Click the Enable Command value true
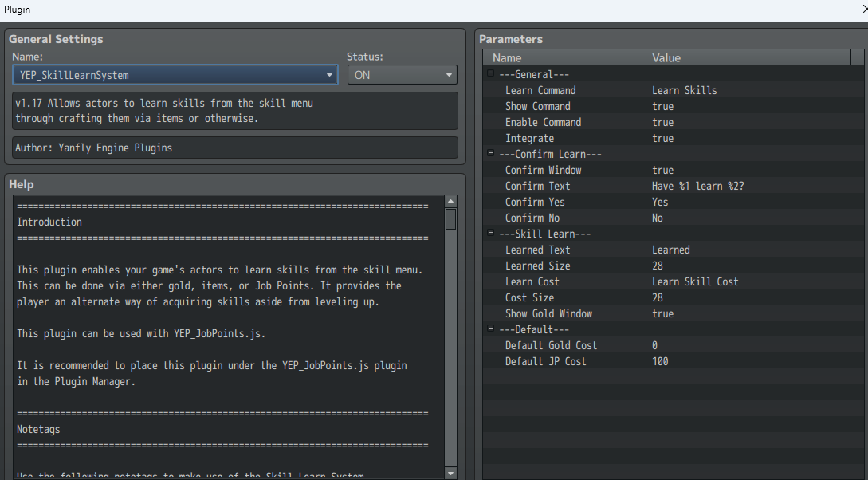 tap(662, 122)
